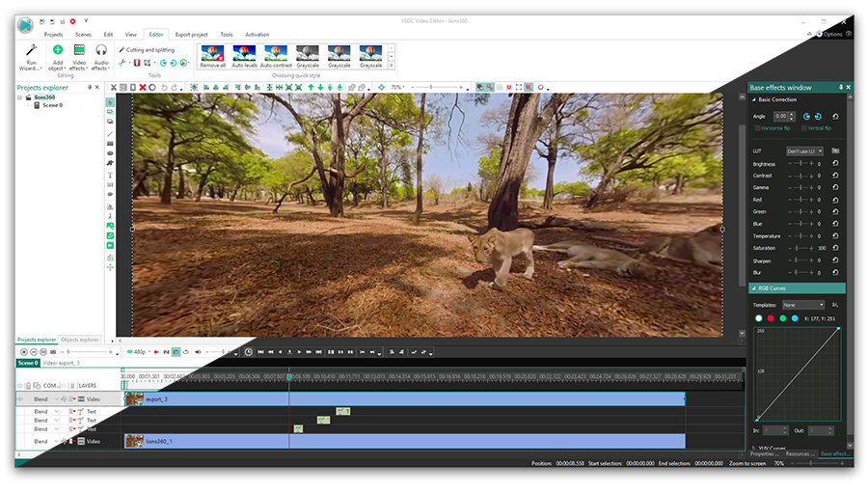Click the red preview play button
Image resolution: width=868 pixels, height=492 pixels.
[x=156, y=352]
